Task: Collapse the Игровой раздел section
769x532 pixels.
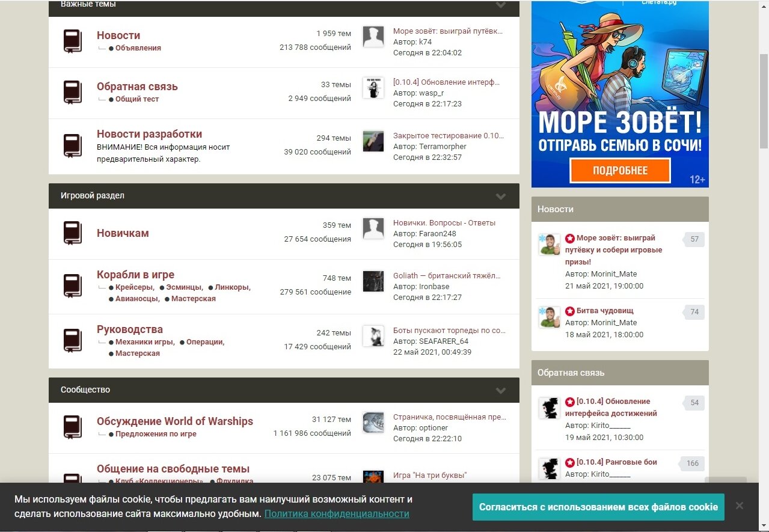Action: coord(500,197)
